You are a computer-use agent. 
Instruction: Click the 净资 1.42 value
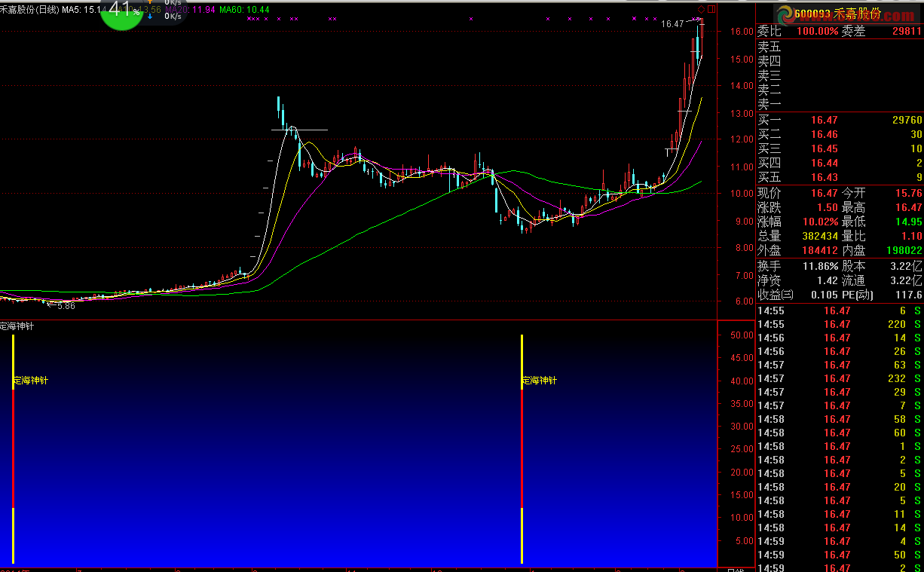(x=828, y=280)
